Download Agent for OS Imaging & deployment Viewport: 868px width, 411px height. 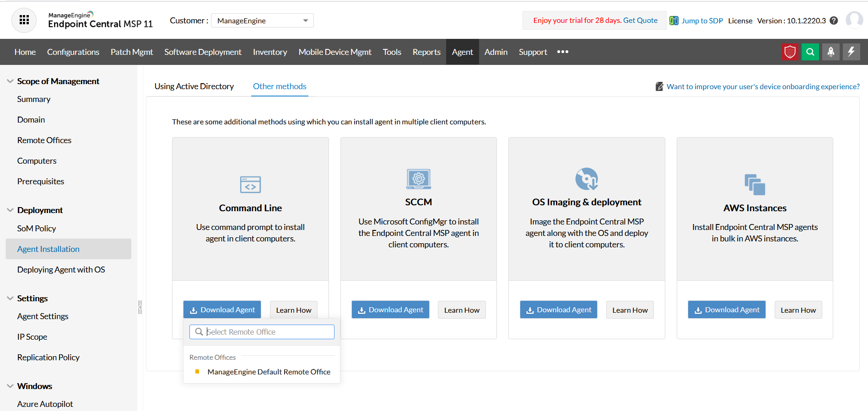coord(559,310)
